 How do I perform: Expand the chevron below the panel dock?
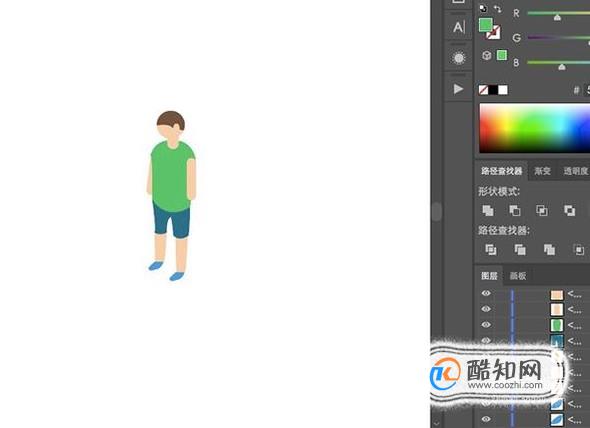436,423
